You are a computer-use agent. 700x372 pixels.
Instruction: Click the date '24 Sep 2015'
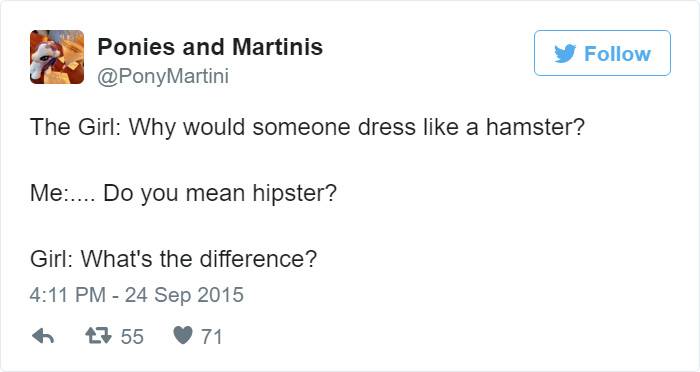[184, 295]
